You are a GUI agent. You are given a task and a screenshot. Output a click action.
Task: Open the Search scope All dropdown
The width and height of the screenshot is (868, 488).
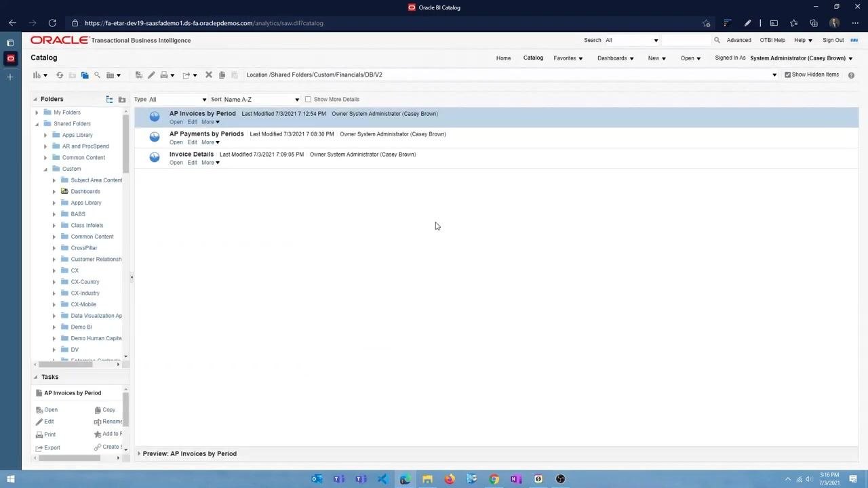point(632,41)
